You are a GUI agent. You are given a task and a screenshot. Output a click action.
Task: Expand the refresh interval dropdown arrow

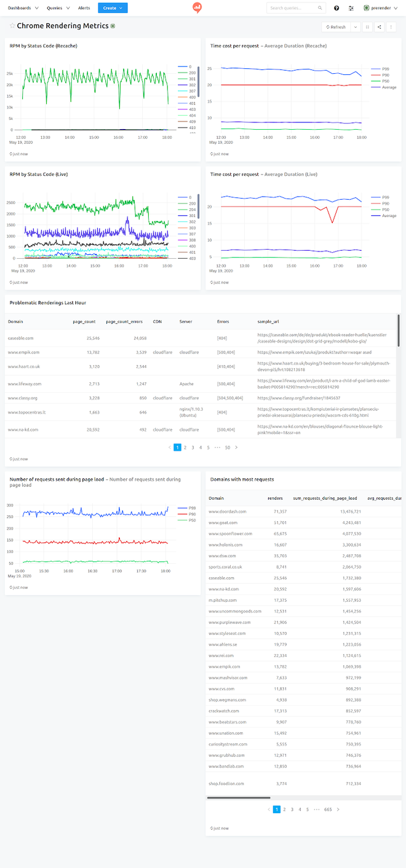(356, 27)
